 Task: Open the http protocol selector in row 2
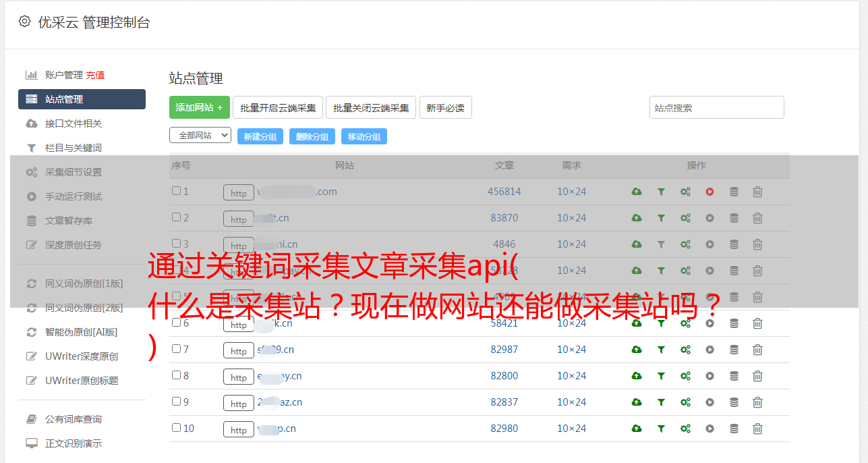pos(239,219)
